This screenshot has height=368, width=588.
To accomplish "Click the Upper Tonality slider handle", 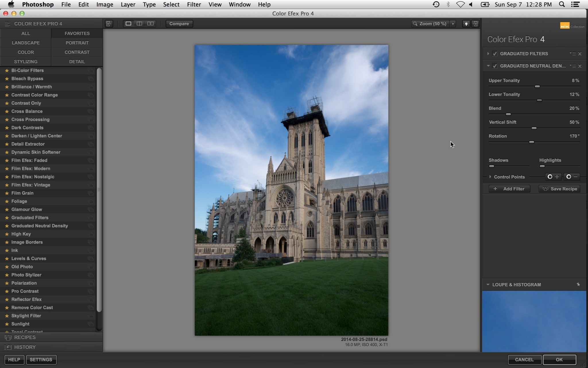I will pyautogui.click(x=537, y=87).
